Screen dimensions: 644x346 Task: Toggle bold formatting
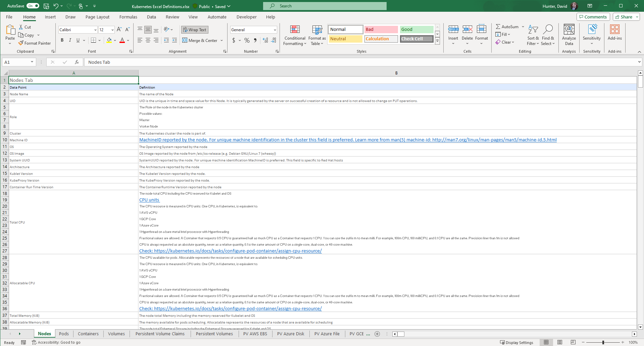62,40
